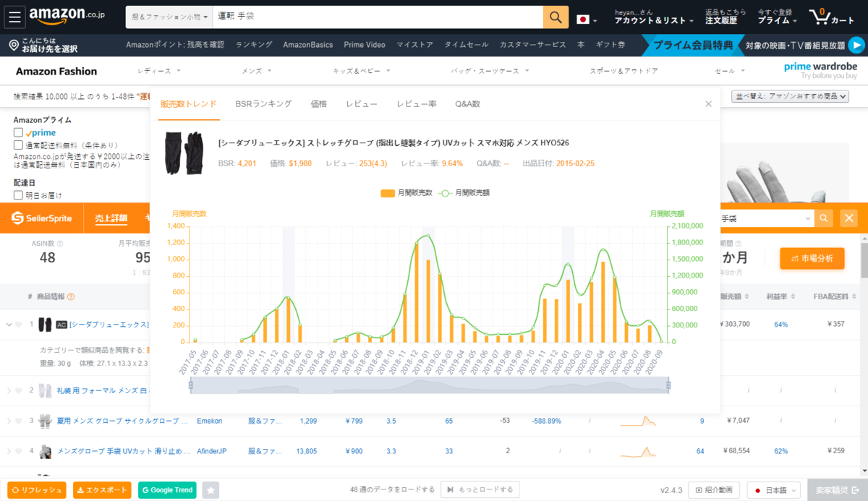This screenshot has height=501, width=868.
Task: Switch to レビュー率 tab
Action: tap(417, 104)
